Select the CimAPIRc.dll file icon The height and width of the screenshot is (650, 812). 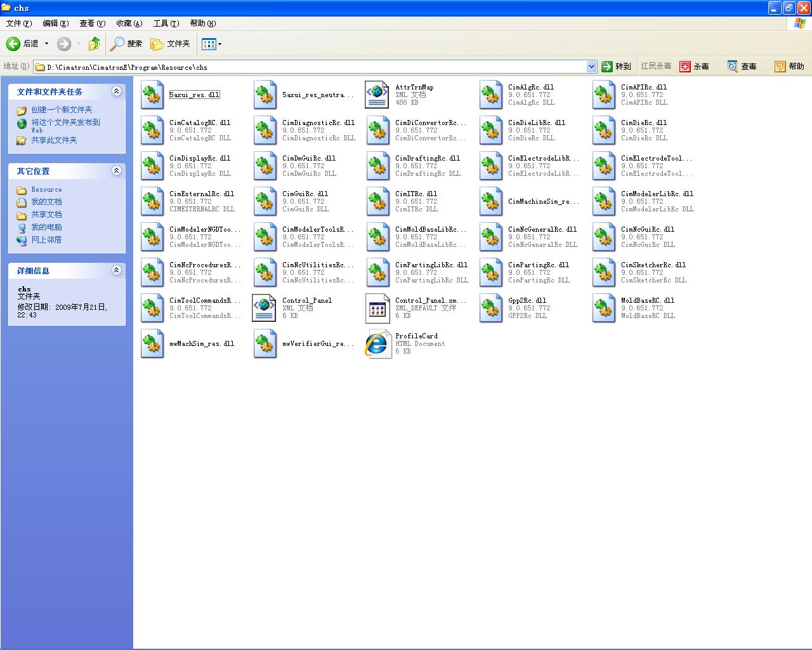(604, 95)
